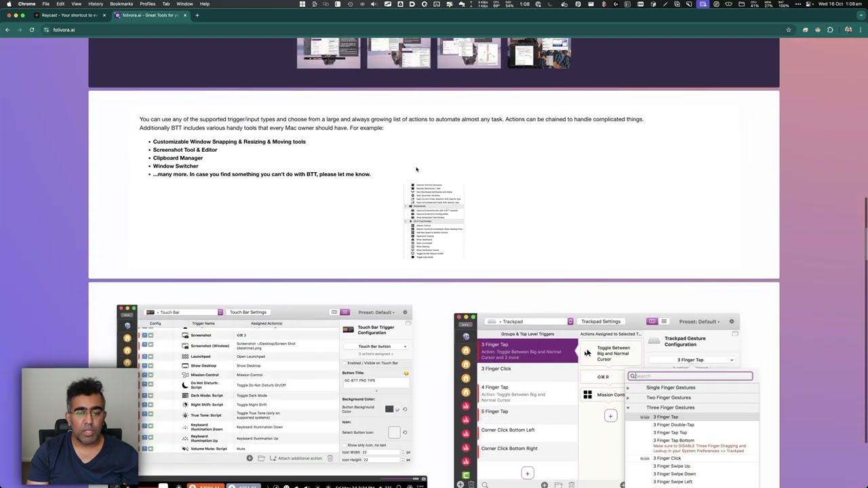Open the Touch Bar trigger type dropdown
868x488 pixels.
click(184, 312)
